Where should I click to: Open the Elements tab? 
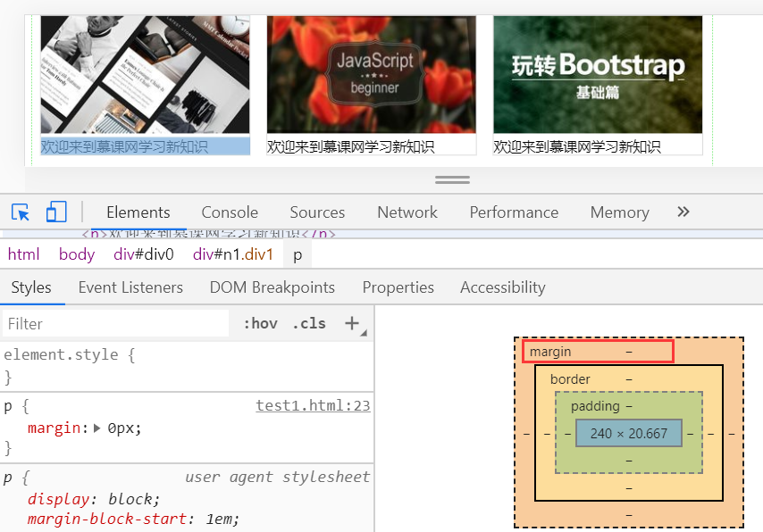138,212
